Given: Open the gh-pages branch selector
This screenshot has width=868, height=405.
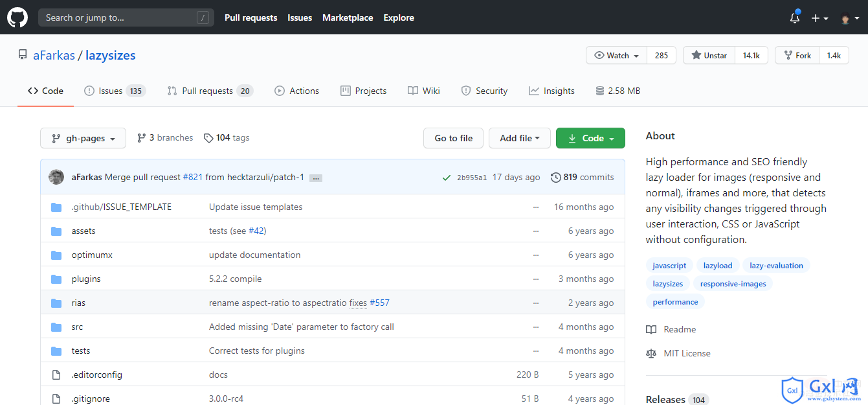Looking at the screenshot, I should 82,138.
